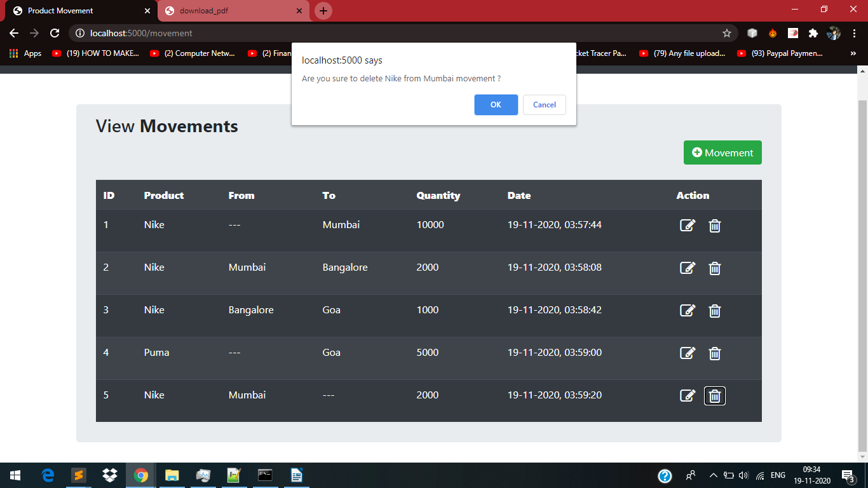Confirm deletion with OK
The width and height of the screenshot is (868, 488).
point(496,105)
